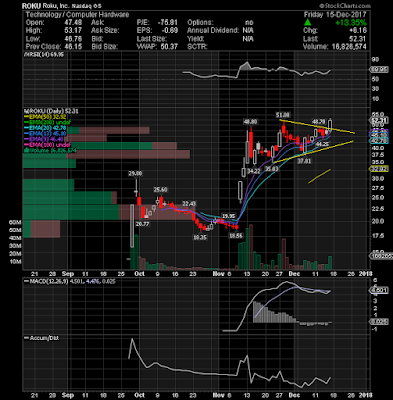393x400 pixels.
Task: Select the Open value 47.48
Action: [74, 23]
